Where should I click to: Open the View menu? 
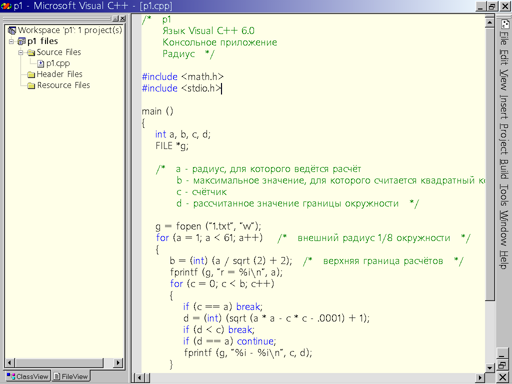[504, 80]
